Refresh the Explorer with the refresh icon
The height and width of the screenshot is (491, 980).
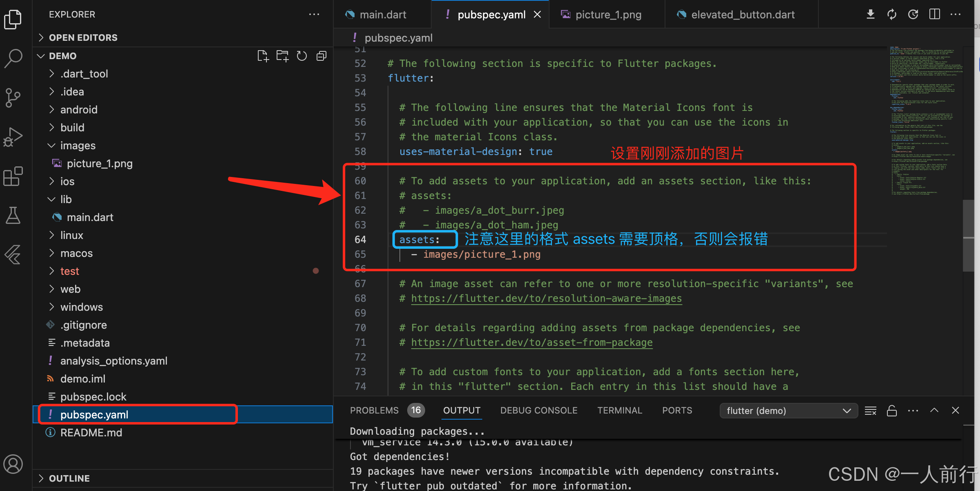(x=302, y=56)
